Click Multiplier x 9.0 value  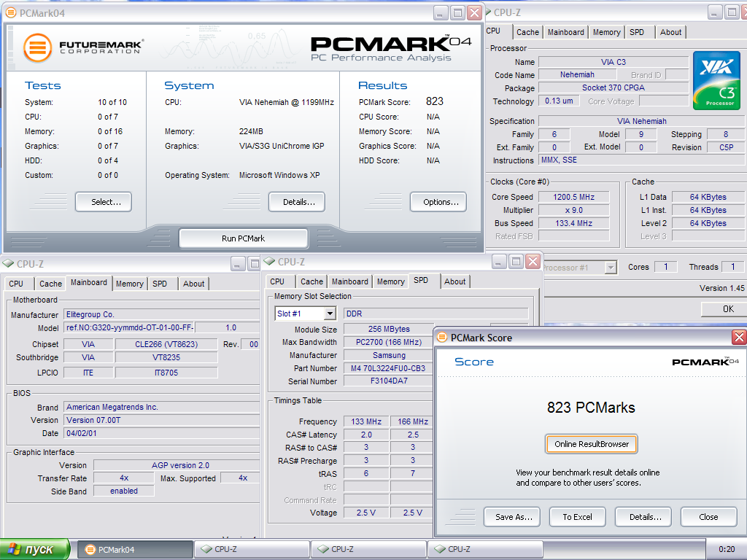[573, 210]
